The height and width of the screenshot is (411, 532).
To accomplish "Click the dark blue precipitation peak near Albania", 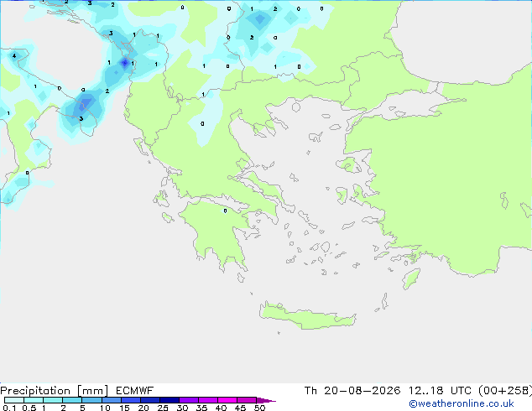I will click(125, 63).
